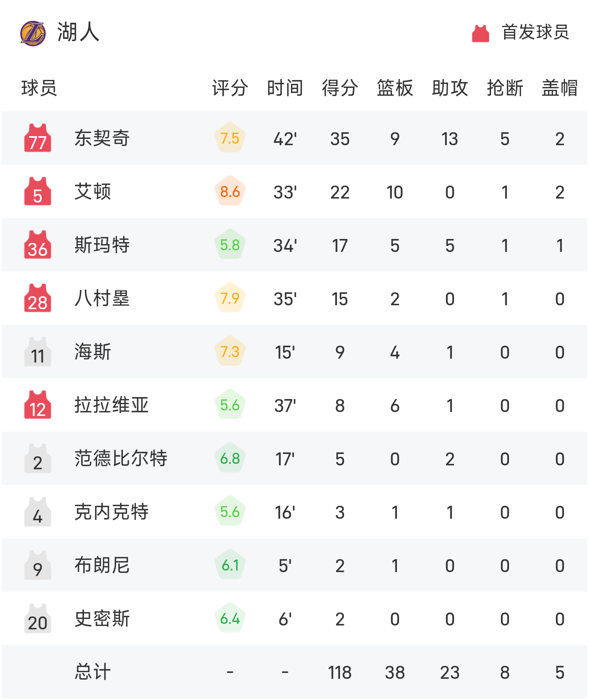Click the 总计 totals row label

(x=93, y=672)
